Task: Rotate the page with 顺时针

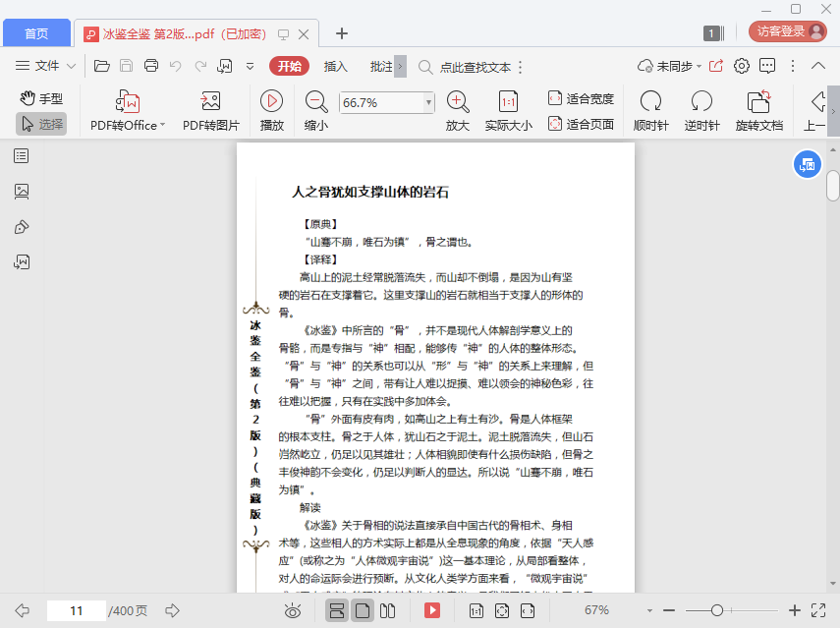Action: pos(650,101)
